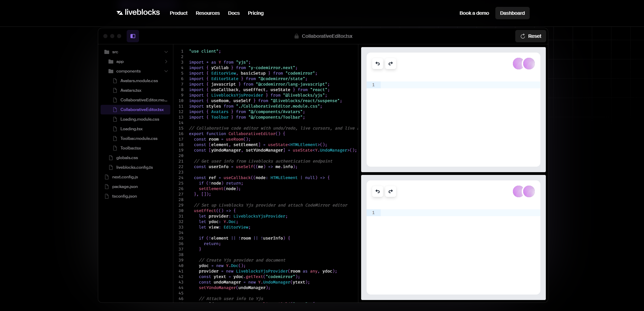Click undo in the top preview editor
644x311 pixels.
coord(378,64)
